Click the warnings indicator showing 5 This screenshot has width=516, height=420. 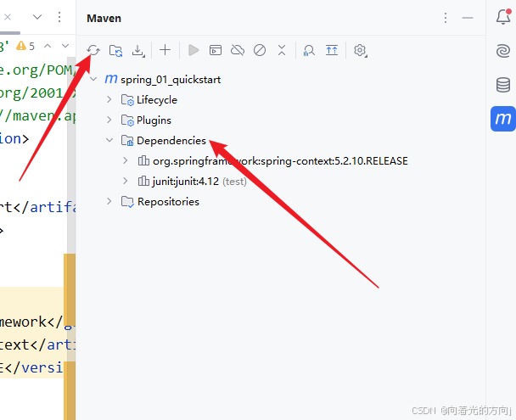[25, 46]
